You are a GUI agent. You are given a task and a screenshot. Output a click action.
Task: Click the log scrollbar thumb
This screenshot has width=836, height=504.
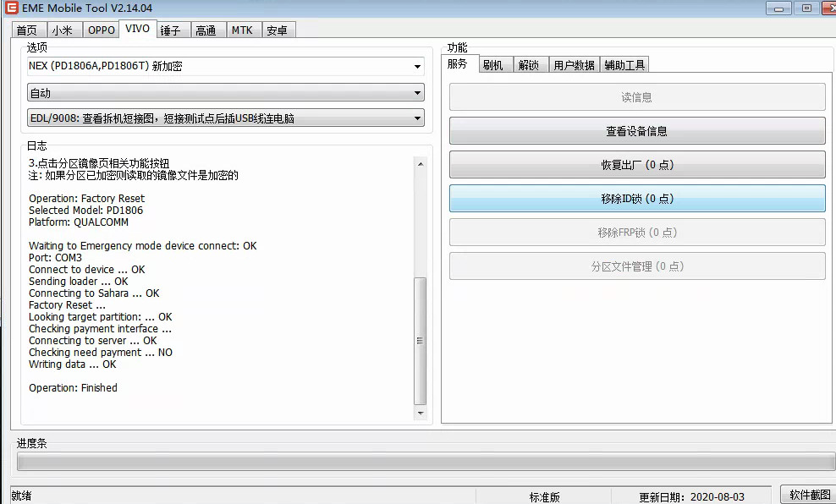tap(421, 341)
